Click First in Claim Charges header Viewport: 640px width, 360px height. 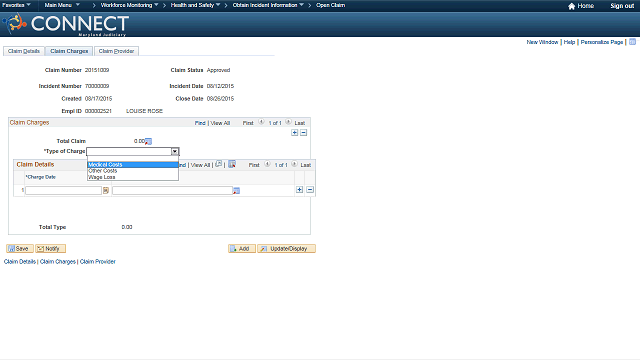pyautogui.click(x=248, y=123)
